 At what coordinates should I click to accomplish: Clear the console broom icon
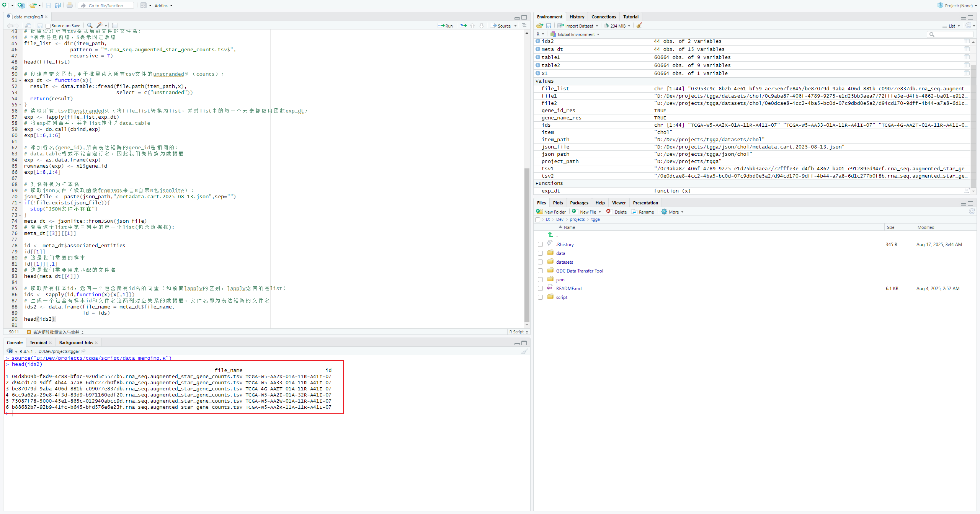point(524,351)
